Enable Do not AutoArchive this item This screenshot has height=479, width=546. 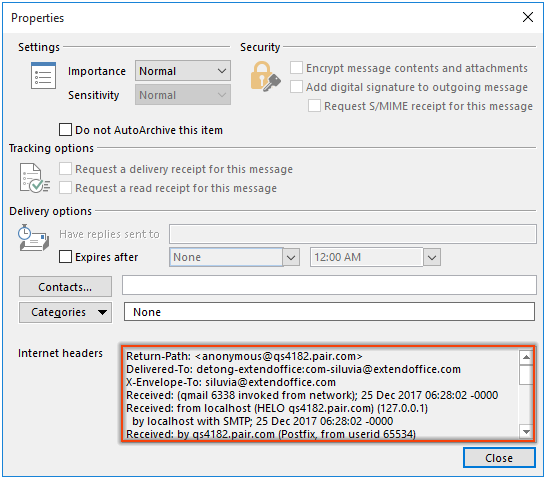65,130
